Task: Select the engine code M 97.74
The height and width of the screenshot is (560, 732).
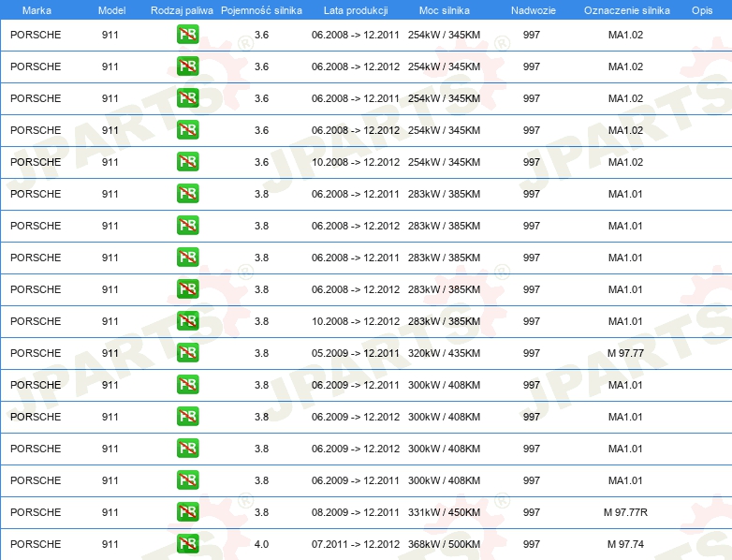Action: coord(625,544)
